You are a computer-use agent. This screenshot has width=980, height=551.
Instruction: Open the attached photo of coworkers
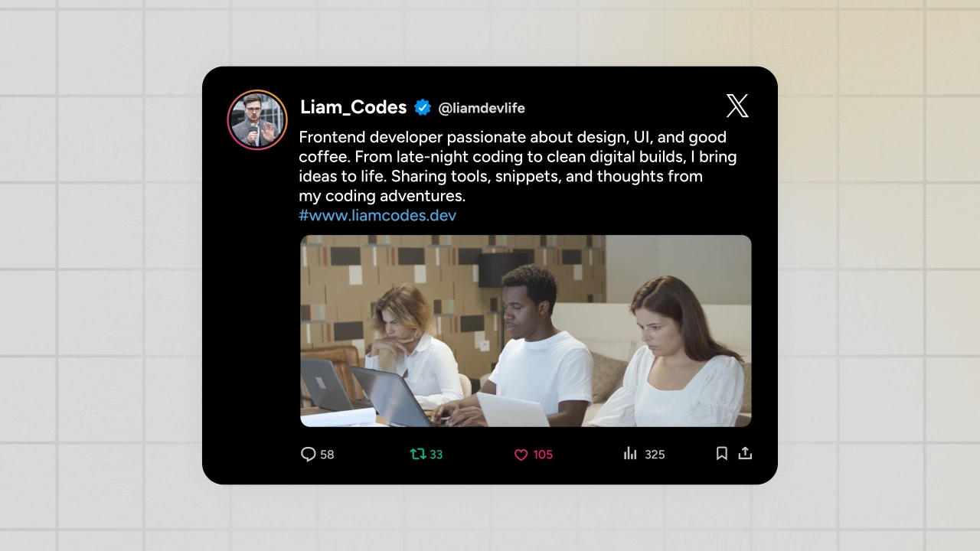click(526, 331)
